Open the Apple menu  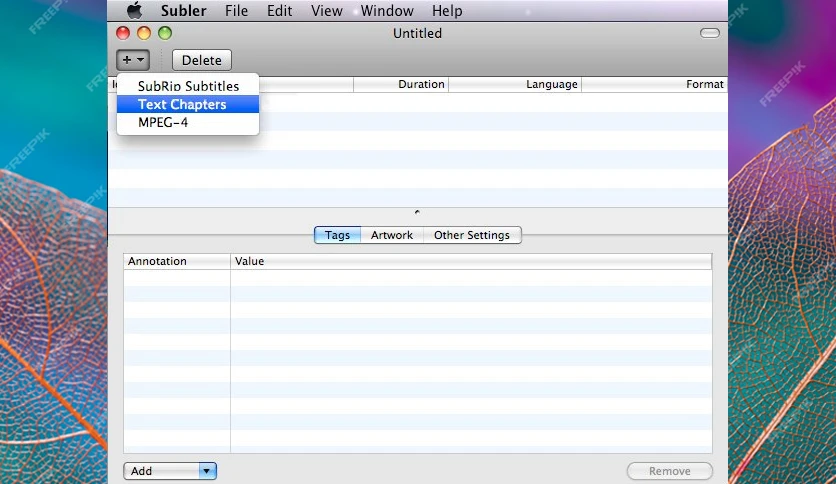[x=134, y=10]
